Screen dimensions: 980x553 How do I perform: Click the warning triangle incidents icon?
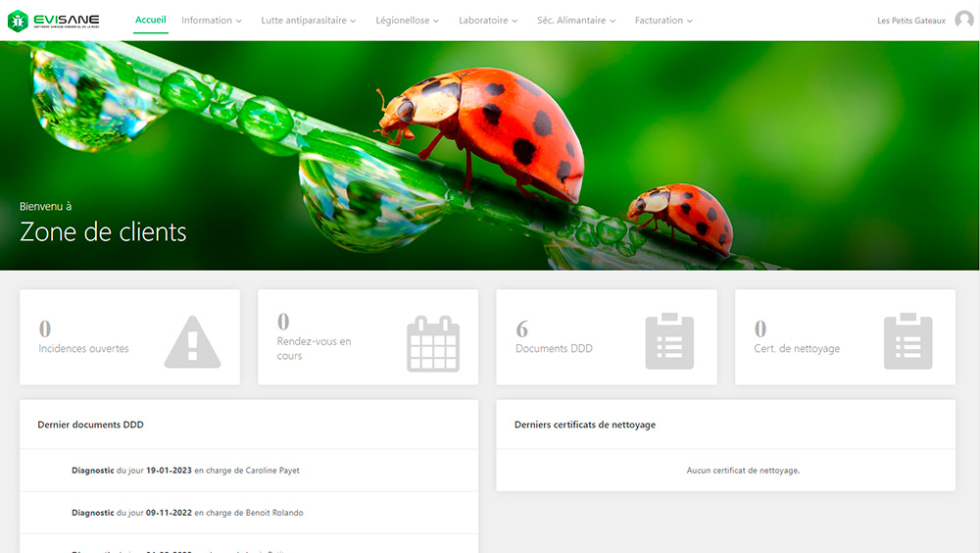pyautogui.click(x=192, y=341)
